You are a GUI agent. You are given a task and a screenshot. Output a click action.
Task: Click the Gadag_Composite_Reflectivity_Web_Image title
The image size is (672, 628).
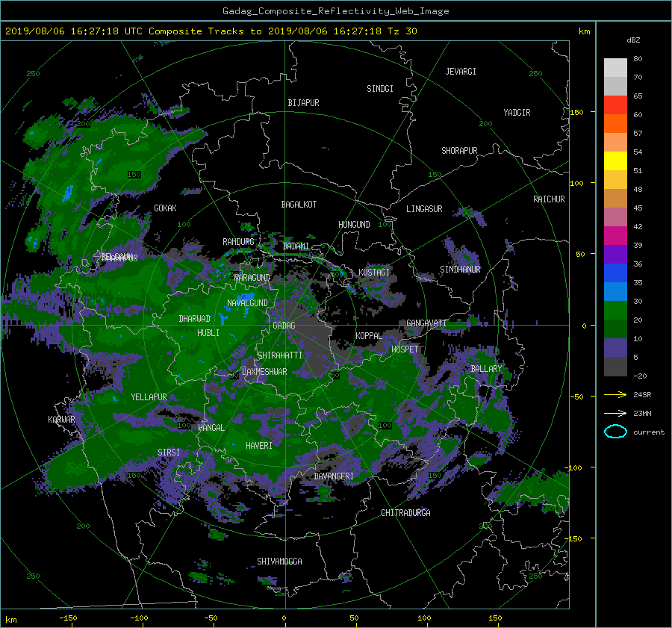tap(335, 11)
